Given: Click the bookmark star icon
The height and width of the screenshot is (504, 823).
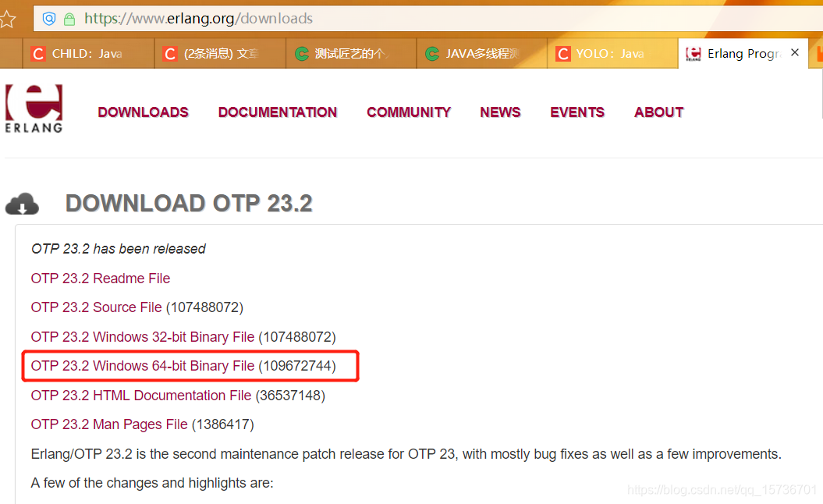Looking at the screenshot, I should (x=7, y=20).
